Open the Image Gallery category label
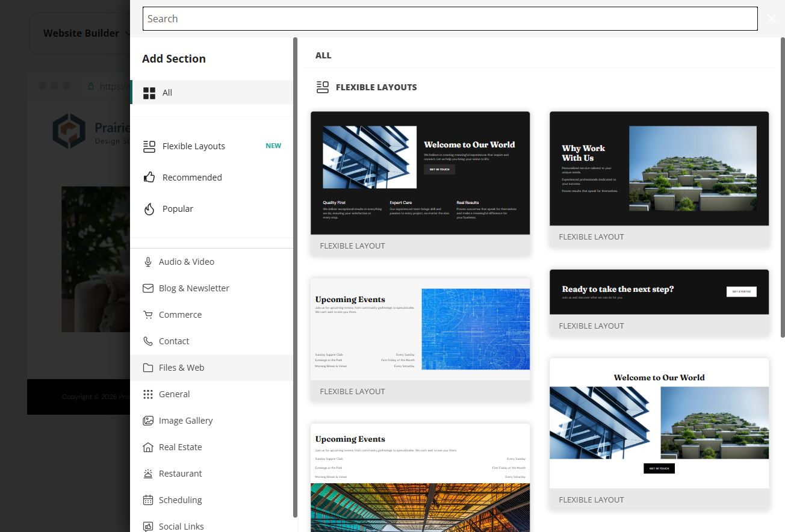 [x=186, y=421]
